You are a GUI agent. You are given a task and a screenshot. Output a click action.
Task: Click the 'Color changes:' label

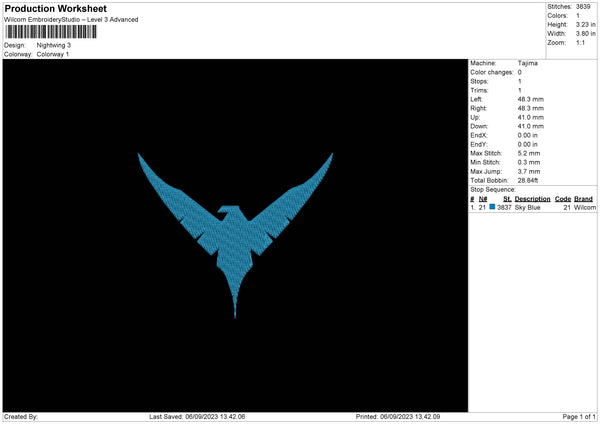492,72
